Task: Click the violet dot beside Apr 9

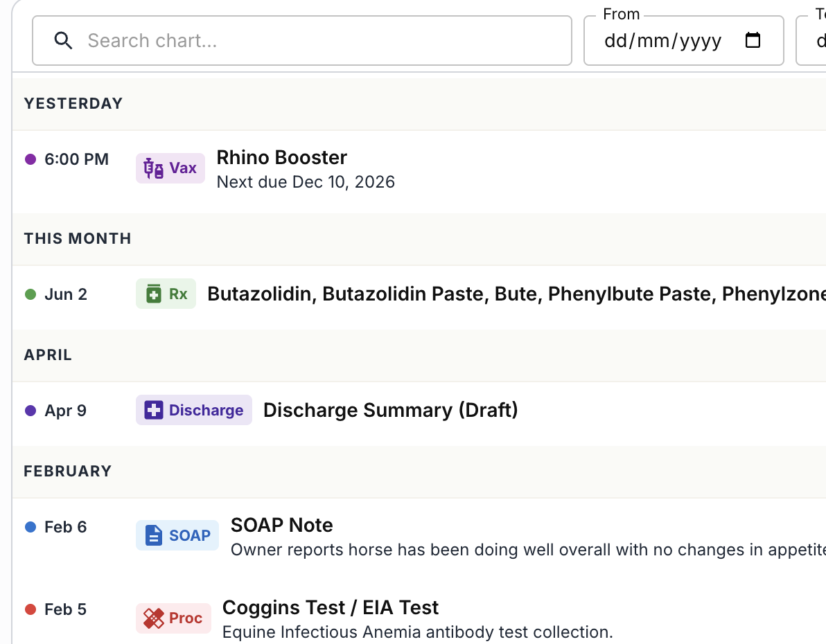Action: coord(30,411)
